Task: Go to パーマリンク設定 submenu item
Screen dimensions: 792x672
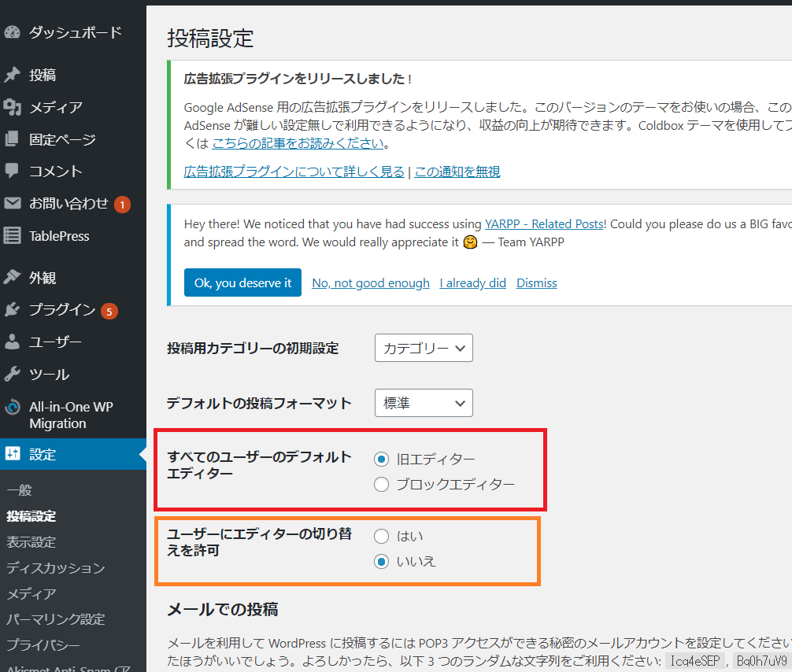Action: pos(56,619)
